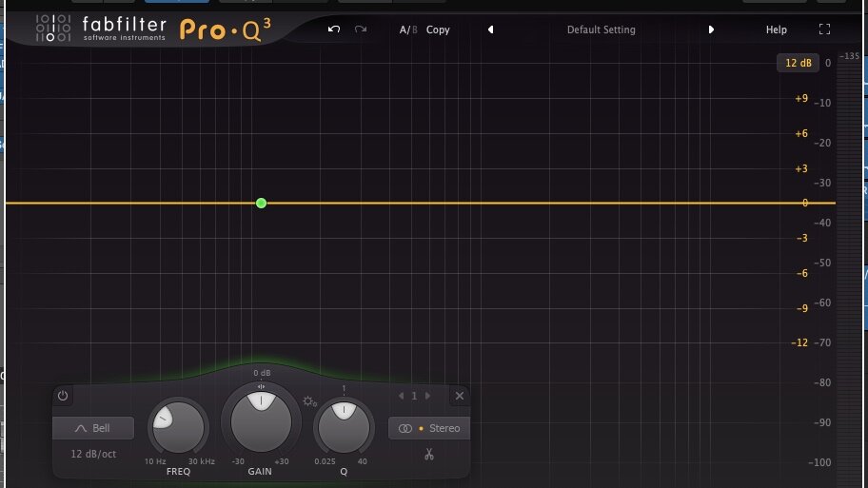Copy settings with the Copy button
Image resolution: width=868 pixels, height=488 pixels.
[x=438, y=29]
